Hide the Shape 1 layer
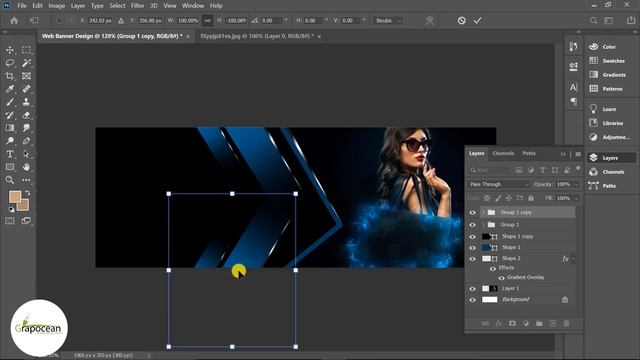This screenshot has width=640, height=360. 472,248
